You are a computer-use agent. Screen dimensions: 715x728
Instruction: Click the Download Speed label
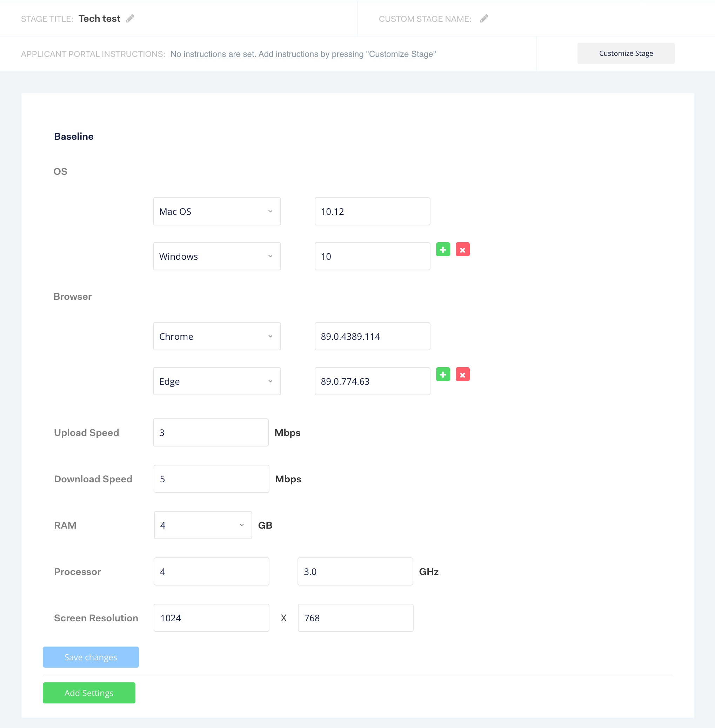[x=93, y=479]
